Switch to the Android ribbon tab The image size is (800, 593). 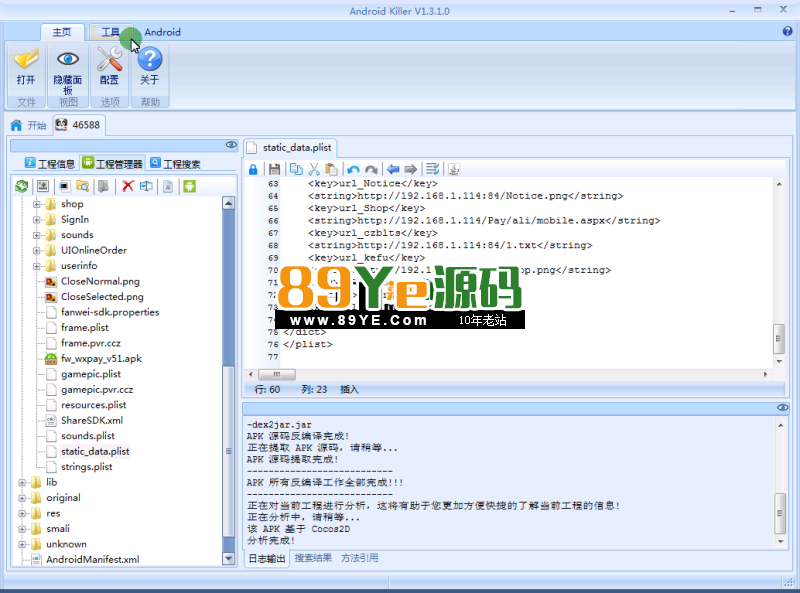(x=162, y=32)
